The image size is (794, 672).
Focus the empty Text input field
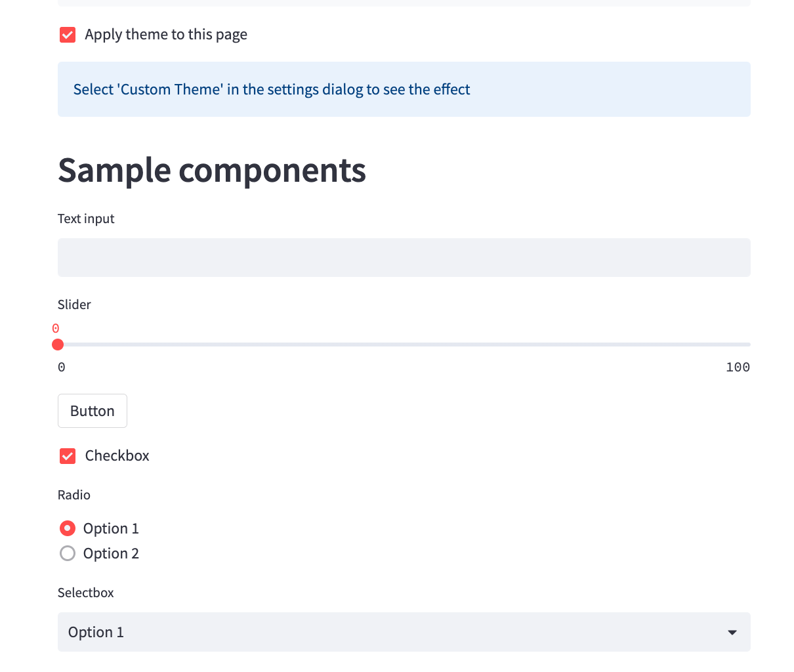[x=404, y=257]
